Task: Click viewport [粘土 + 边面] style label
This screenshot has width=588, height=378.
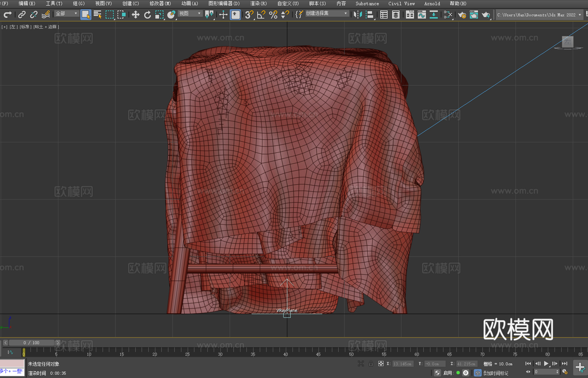Action: [46, 27]
